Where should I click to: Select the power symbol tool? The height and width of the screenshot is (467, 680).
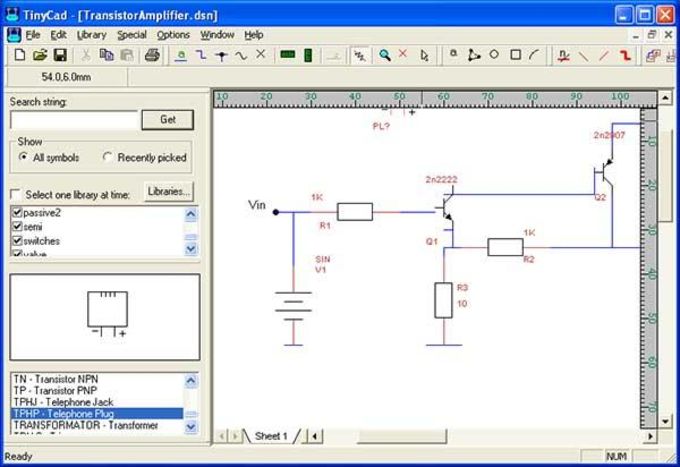pyautogui.click(x=181, y=56)
